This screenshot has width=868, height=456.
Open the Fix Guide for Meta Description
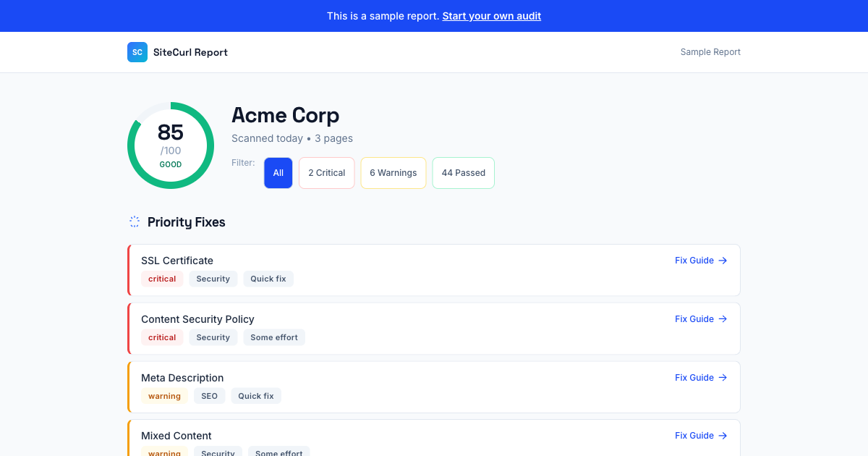pyautogui.click(x=701, y=378)
